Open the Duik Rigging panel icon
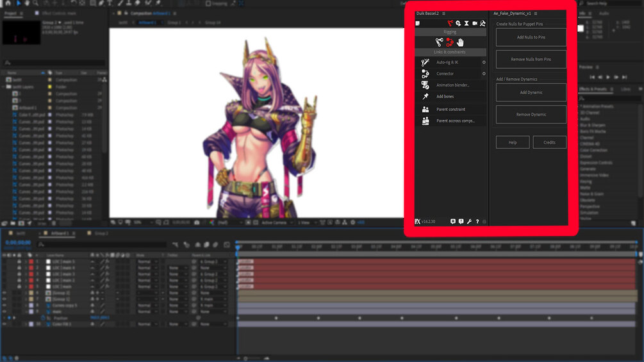This screenshot has height=362, width=644. (x=450, y=24)
